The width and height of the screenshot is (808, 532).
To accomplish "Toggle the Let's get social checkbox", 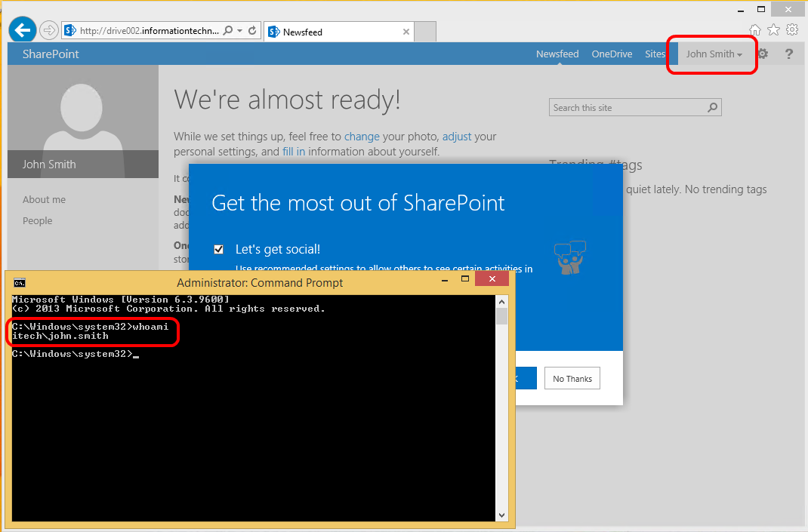I will (x=218, y=249).
